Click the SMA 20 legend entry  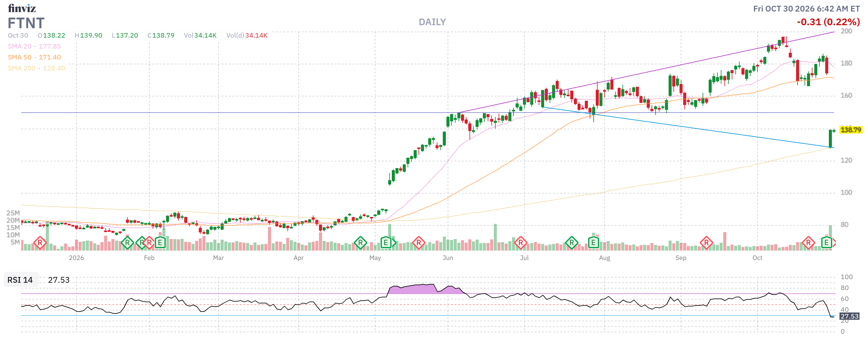34,46
